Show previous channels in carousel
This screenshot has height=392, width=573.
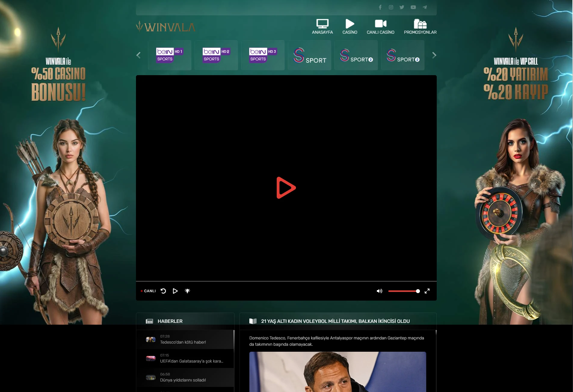coord(138,55)
